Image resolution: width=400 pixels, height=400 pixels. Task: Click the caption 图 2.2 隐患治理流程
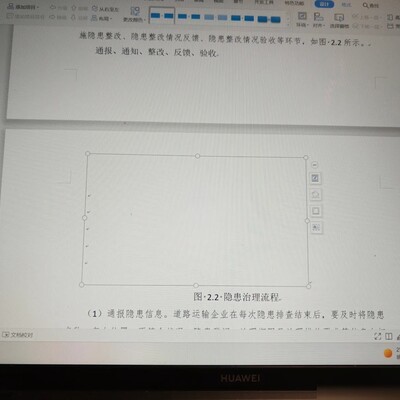coord(238,297)
